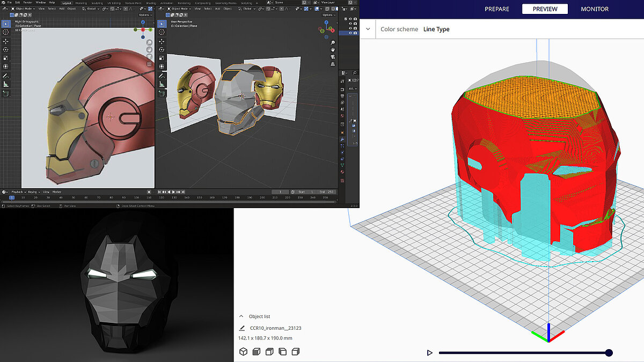Toggle visibility eye of selected outliner row
This screenshot has height=362, width=644.
(x=350, y=33)
